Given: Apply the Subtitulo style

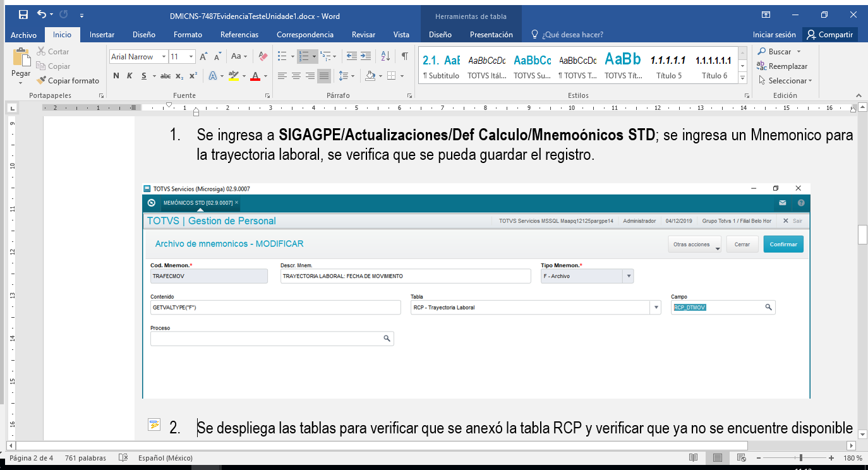Looking at the screenshot, I should [441, 66].
